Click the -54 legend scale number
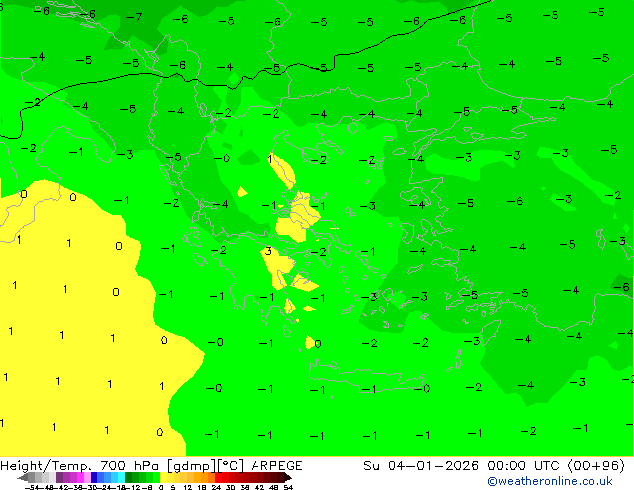Viewport: 634px width, 490px height. 34,487
